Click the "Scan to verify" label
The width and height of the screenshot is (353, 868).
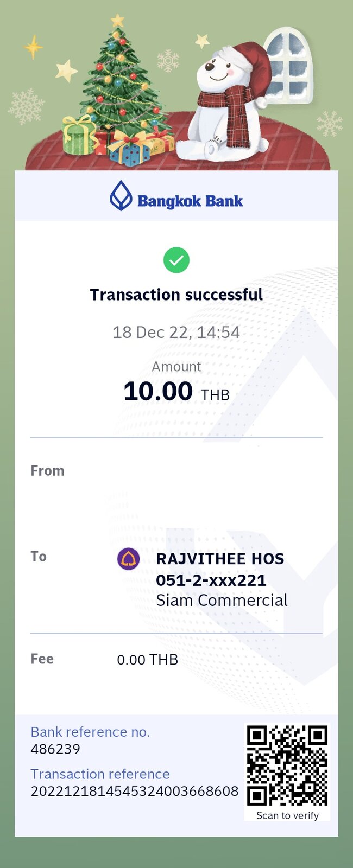coord(287,815)
